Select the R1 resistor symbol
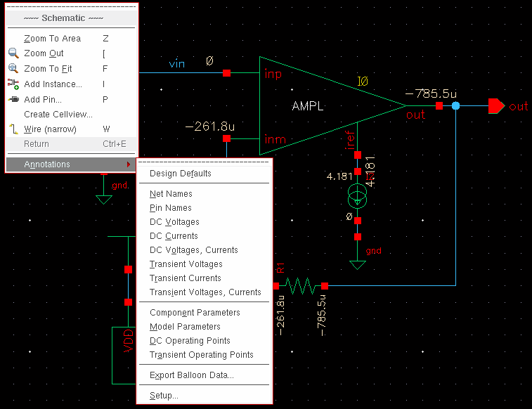Screen dimensions: 532x409 coord(300,285)
